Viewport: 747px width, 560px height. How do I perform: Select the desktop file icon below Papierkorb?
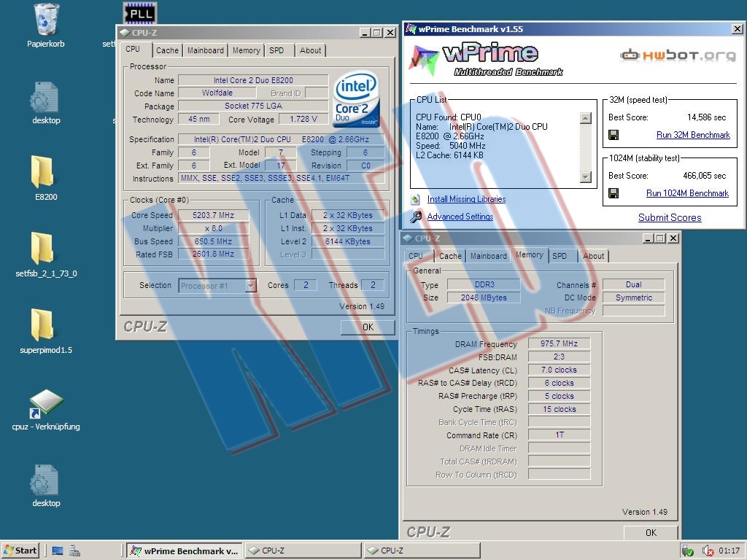[x=44, y=97]
